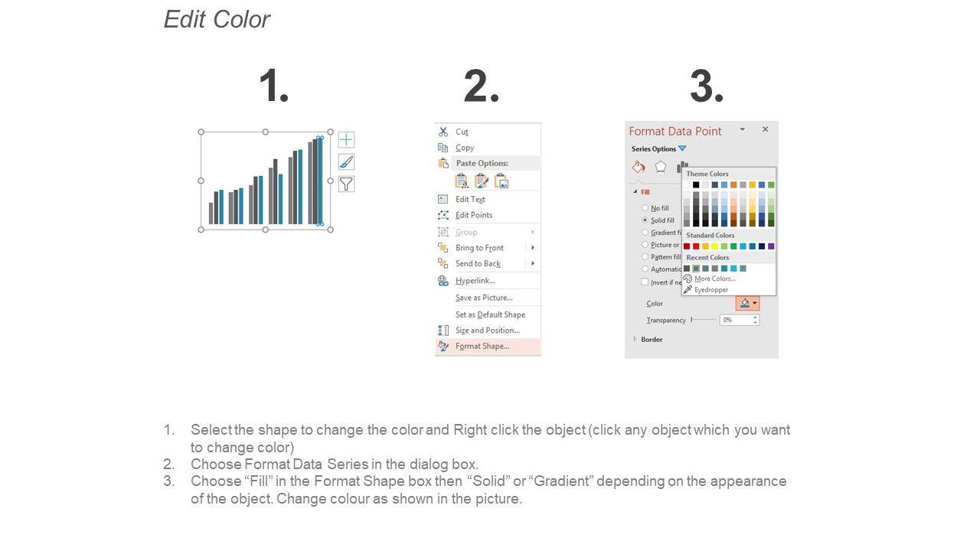Viewport: 980px width, 551px height.
Task: Pick the red Standard Colors swatch
Action: pyautogui.click(x=696, y=246)
